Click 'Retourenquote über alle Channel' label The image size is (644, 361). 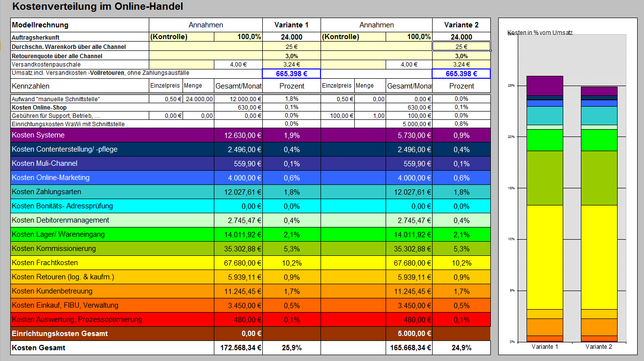tap(57, 56)
